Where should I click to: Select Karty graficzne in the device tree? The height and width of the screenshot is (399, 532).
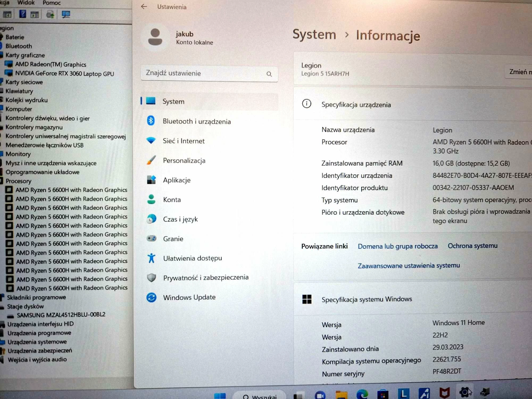25,55
